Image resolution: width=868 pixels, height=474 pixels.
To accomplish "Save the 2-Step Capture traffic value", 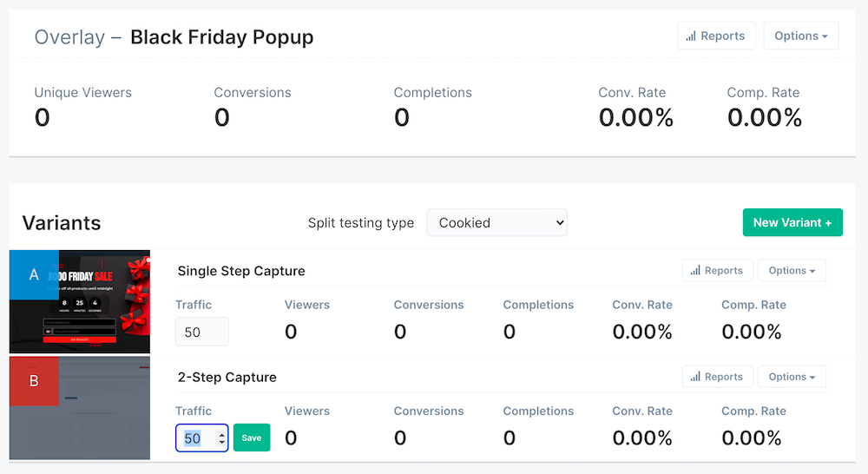I will pyautogui.click(x=252, y=438).
